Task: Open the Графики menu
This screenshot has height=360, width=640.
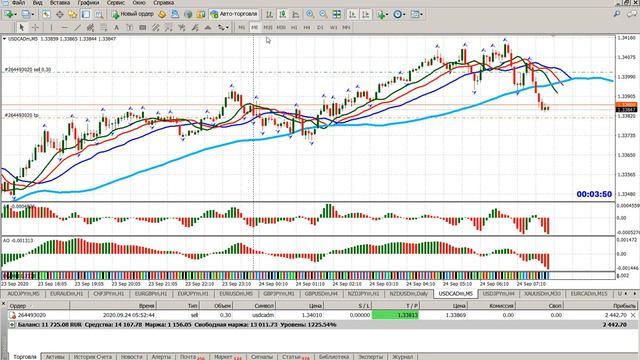Action: [x=88, y=2]
